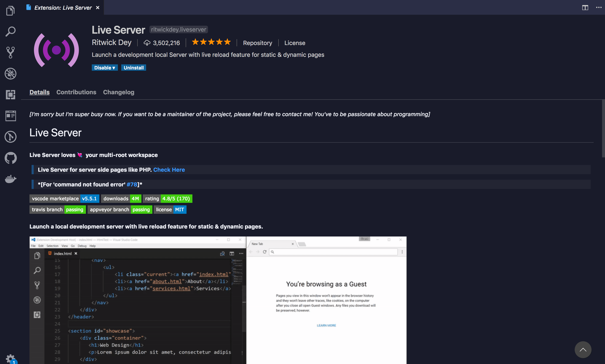Image resolution: width=605 pixels, height=364 pixels.
Task: Open the Search view
Action: pyautogui.click(x=10, y=31)
